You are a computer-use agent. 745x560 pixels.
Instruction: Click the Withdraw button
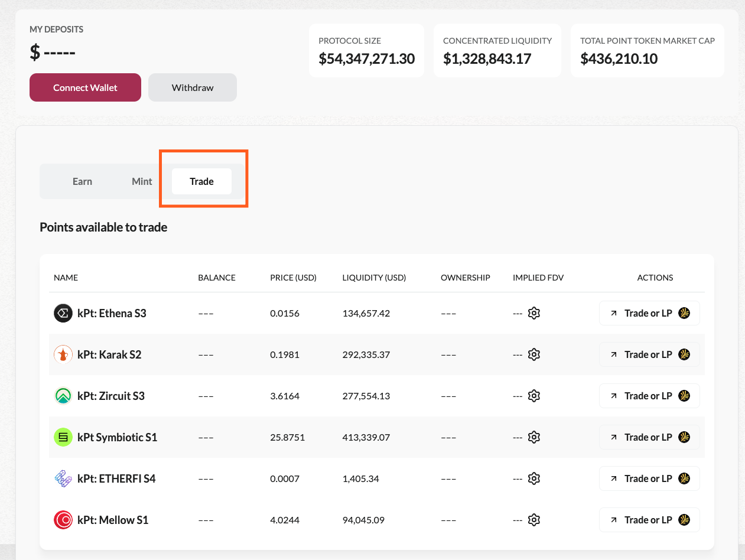193,87
